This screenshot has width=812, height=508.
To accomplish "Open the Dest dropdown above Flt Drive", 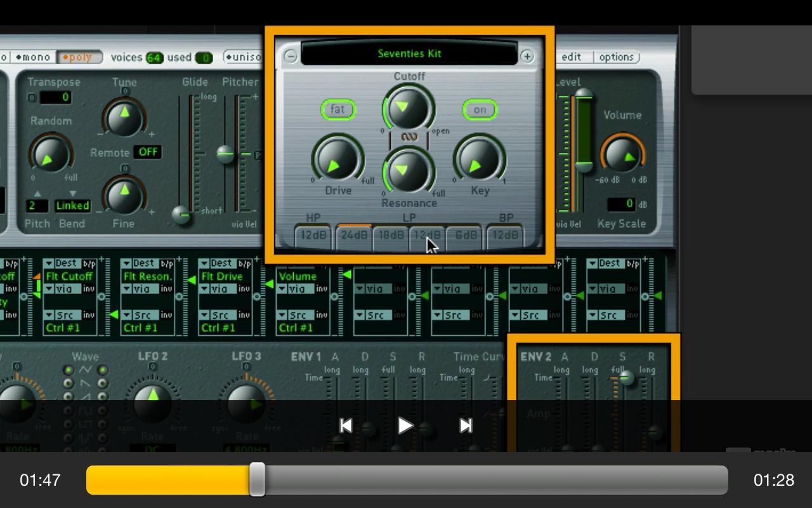I will 218,264.
